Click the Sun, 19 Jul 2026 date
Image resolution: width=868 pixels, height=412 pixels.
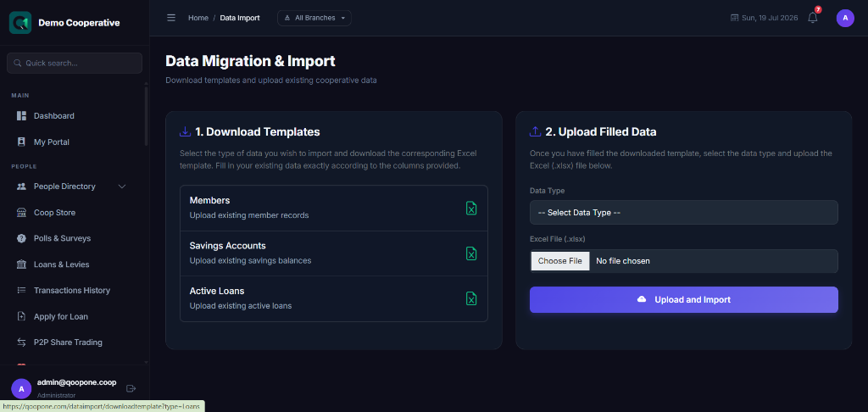click(770, 18)
